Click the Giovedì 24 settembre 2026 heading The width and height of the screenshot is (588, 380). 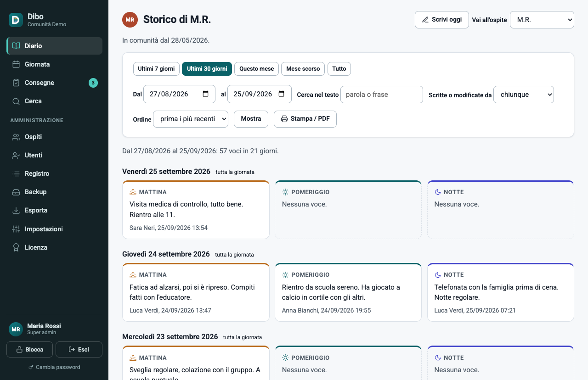166,254
